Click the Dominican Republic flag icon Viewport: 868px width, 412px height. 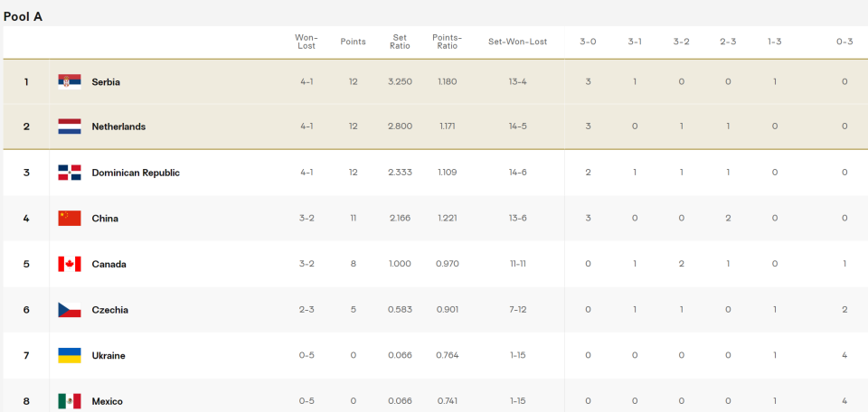70,173
